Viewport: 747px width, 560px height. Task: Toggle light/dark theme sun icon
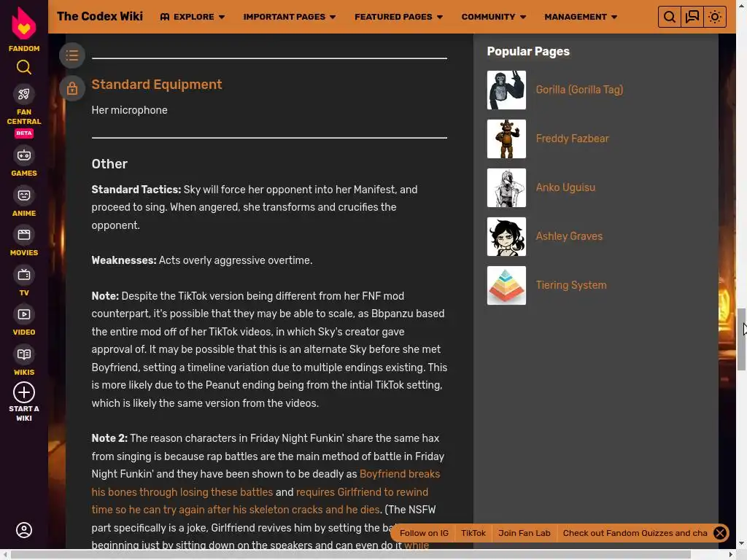click(715, 17)
